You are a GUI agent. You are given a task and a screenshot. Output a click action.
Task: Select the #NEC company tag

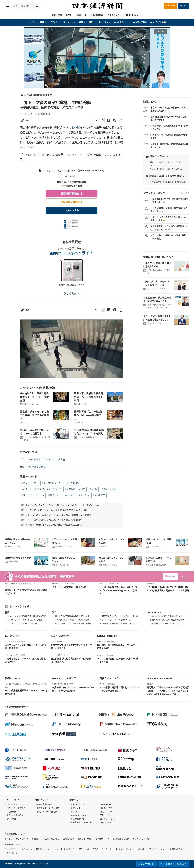48,460
